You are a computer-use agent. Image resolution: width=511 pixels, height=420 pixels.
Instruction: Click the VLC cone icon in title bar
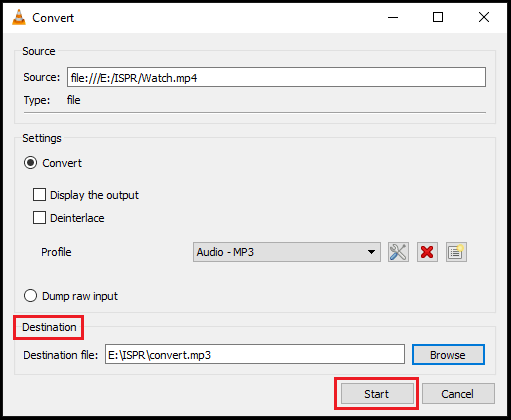[19, 17]
